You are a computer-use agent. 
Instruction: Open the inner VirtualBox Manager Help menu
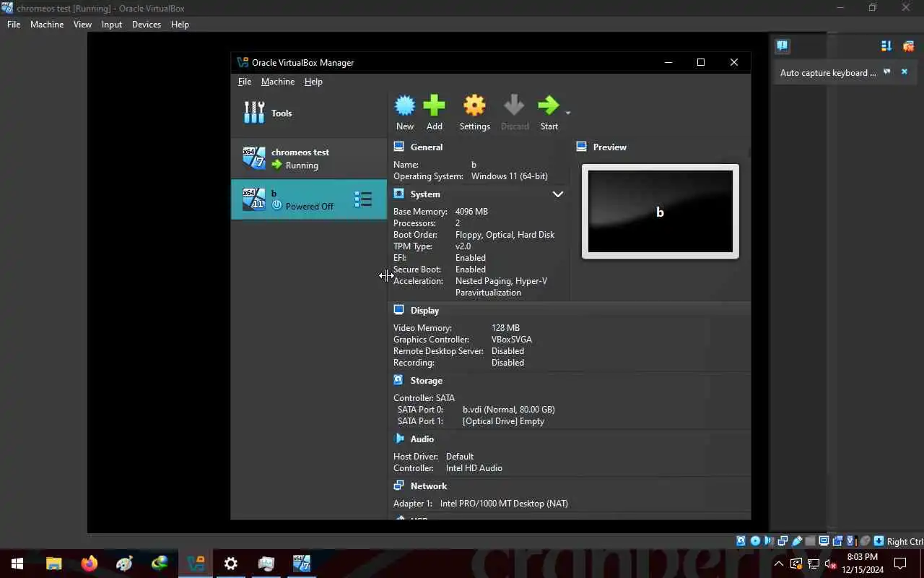(x=313, y=82)
